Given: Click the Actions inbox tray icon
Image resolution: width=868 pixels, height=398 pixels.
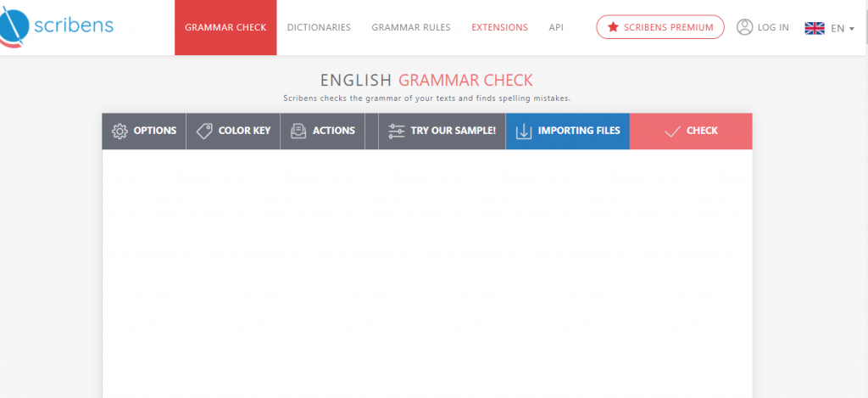Looking at the screenshot, I should pos(298,131).
